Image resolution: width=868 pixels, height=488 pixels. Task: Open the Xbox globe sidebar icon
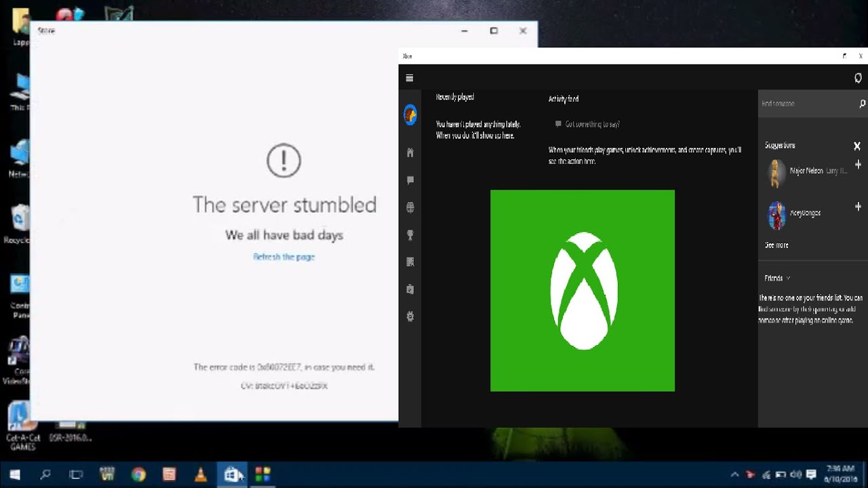(410, 207)
